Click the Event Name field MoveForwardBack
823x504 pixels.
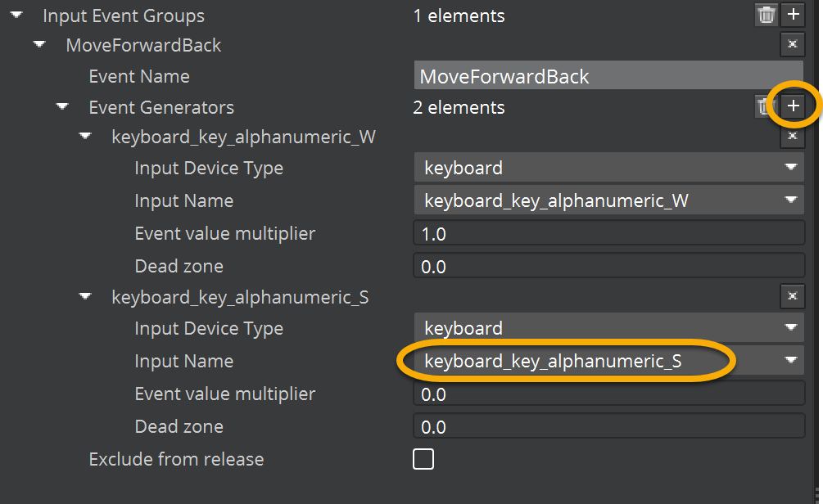tap(596, 76)
